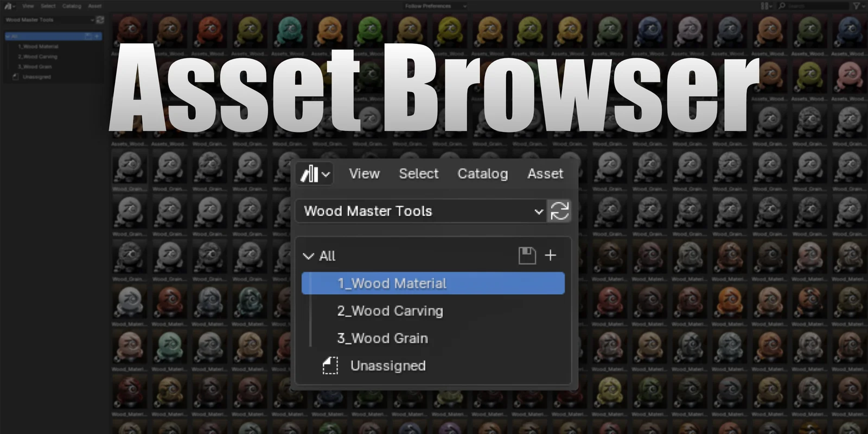
Task: Select the small blue All row in the background sidebar
Action: [x=53, y=36]
